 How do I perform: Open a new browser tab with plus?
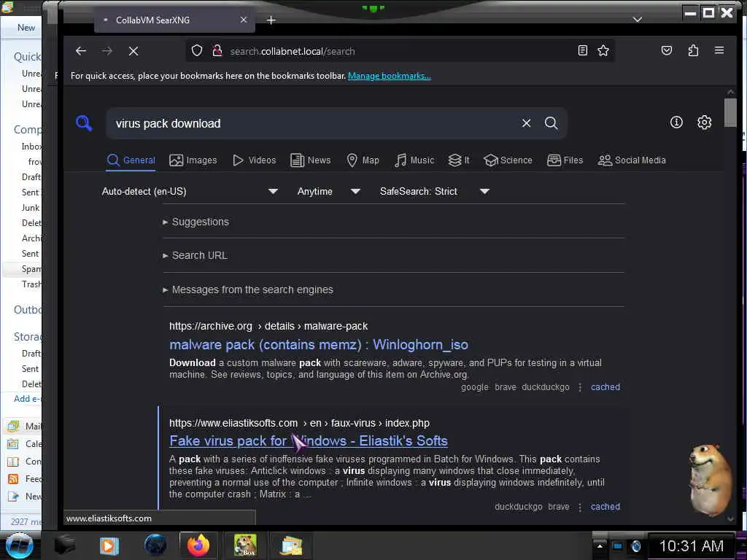pyautogui.click(x=271, y=20)
